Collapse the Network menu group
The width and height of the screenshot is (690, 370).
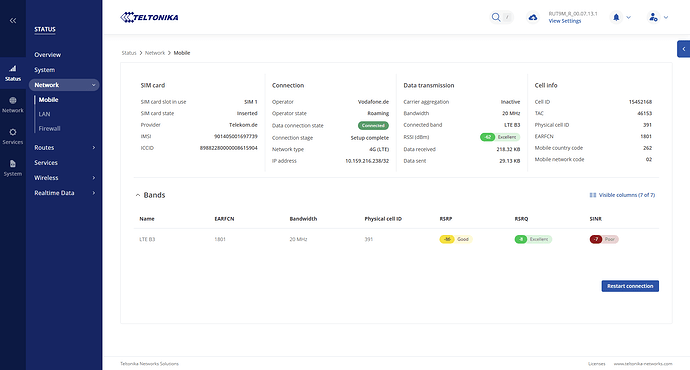click(x=64, y=85)
